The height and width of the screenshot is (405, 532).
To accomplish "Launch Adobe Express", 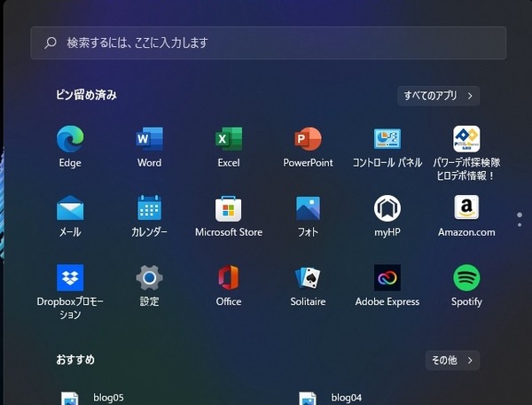I will 387,285.
